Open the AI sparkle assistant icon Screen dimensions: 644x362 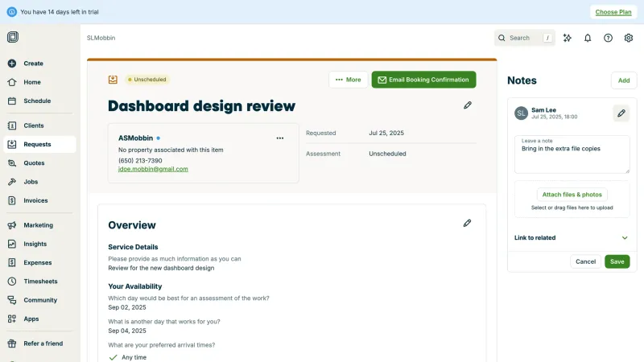568,38
